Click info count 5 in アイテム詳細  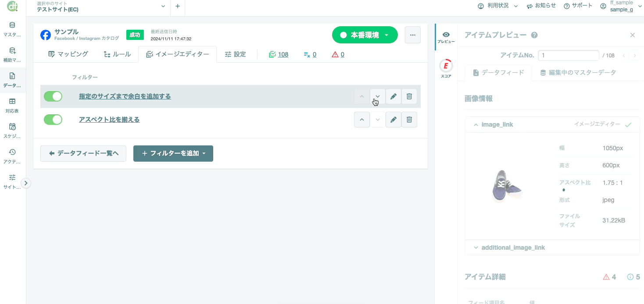[633, 277]
